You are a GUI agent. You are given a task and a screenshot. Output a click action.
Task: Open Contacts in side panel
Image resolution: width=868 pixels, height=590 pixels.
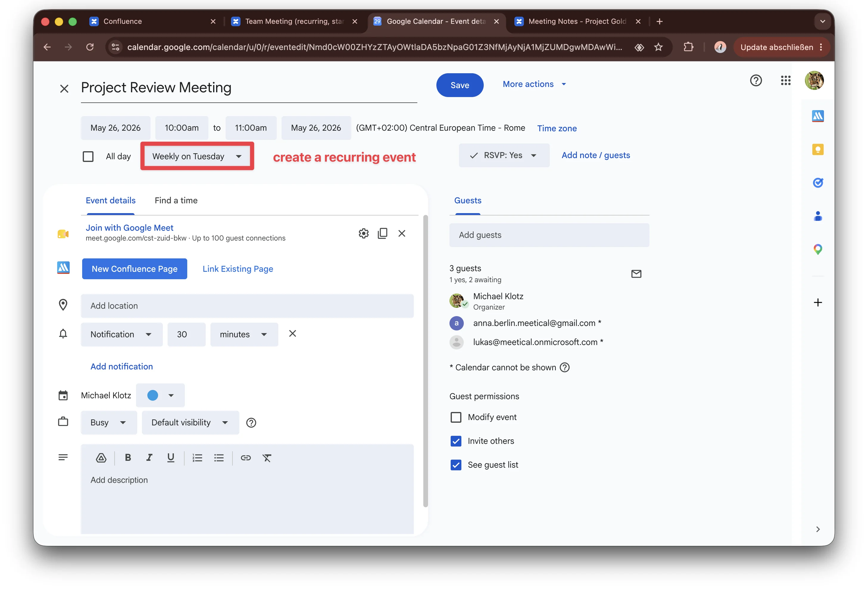coord(818,216)
